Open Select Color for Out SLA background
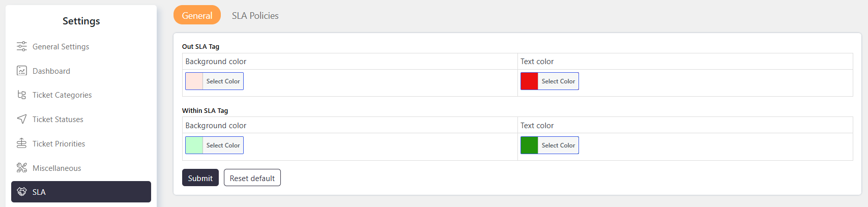Viewport: 868px width, 207px height. (223, 81)
